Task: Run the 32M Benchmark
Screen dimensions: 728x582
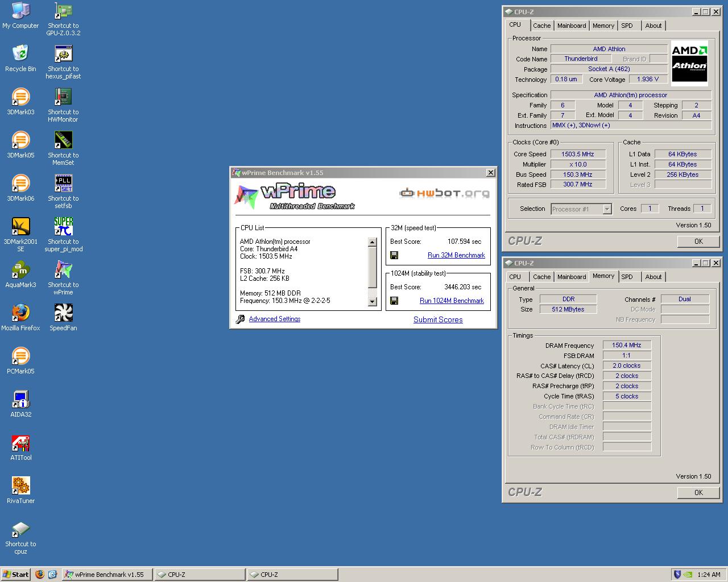Action: click(x=456, y=255)
